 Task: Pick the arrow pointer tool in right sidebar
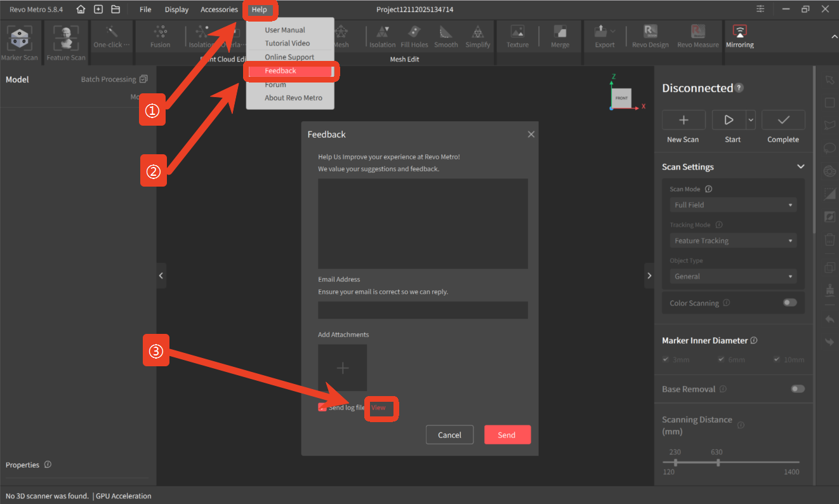(x=829, y=80)
